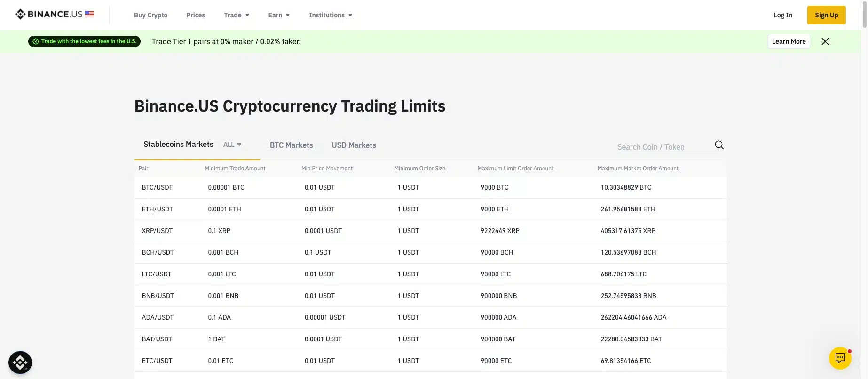Click the 0.01 ETC minimum trade value
Image resolution: width=868 pixels, height=379 pixels.
221,361
